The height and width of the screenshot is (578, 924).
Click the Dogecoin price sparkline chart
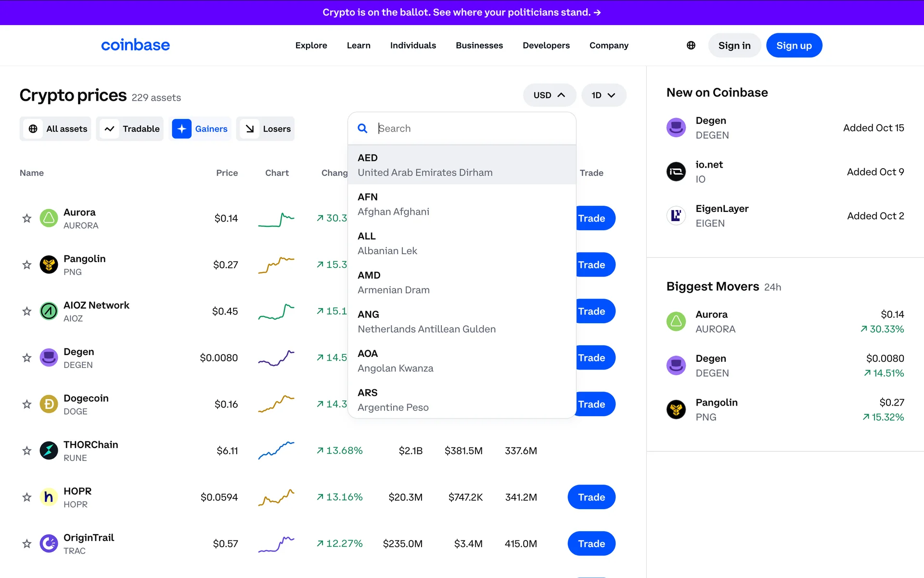coord(276,404)
